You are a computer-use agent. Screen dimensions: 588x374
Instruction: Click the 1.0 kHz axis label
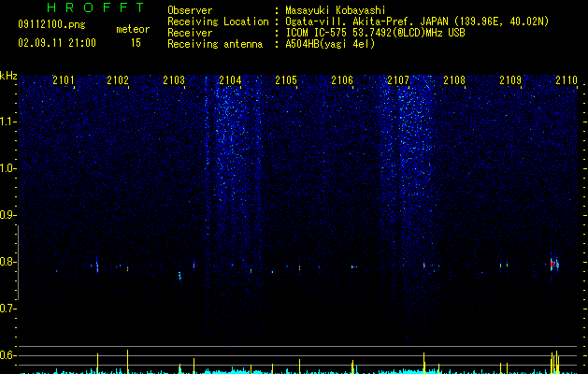pos(7,168)
